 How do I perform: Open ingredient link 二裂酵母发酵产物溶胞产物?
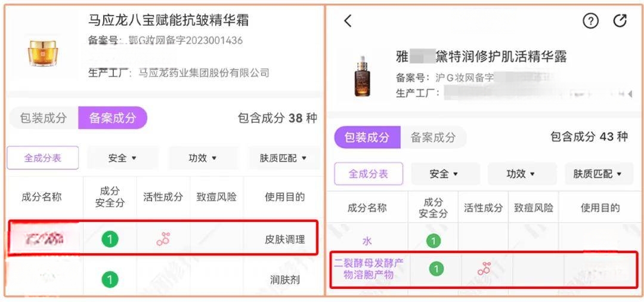coord(369,269)
